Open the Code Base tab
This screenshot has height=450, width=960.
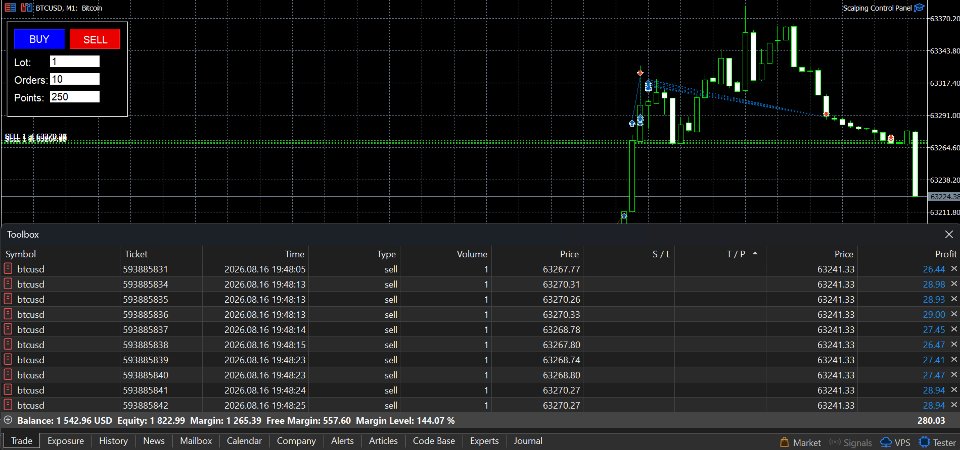click(x=434, y=441)
